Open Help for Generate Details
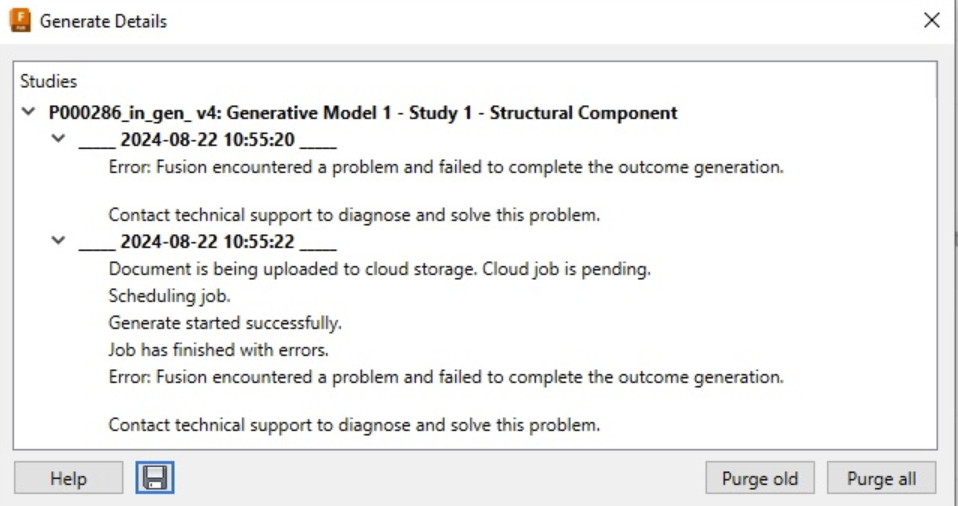 [68, 478]
